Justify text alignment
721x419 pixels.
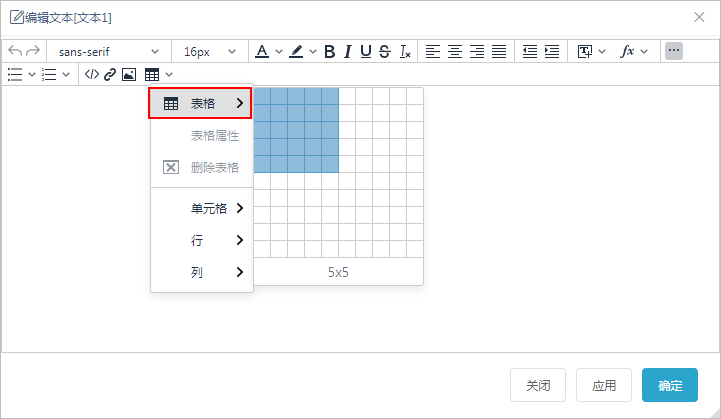[499, 51]
